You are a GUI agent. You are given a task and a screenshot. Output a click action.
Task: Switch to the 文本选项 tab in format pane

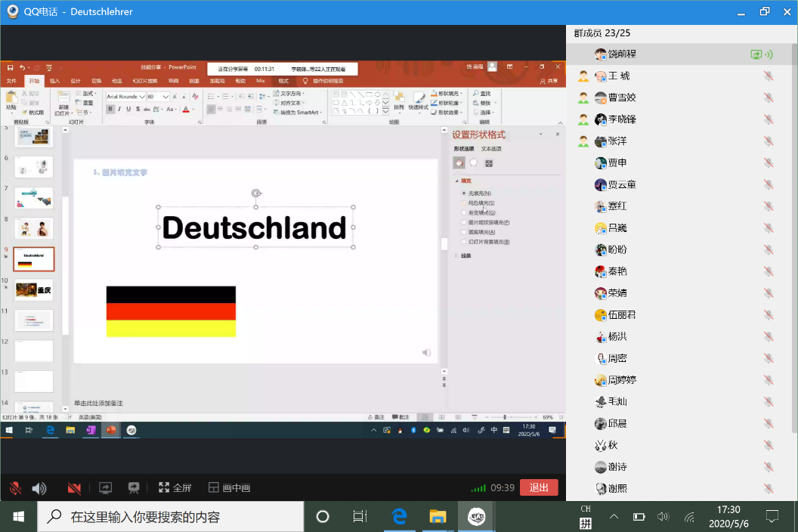(x=491, y=149)
